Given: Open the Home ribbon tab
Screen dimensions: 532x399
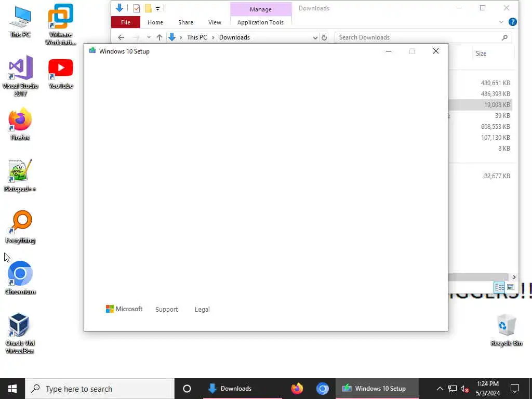Looking at the screenshot, I should point(155,22).
